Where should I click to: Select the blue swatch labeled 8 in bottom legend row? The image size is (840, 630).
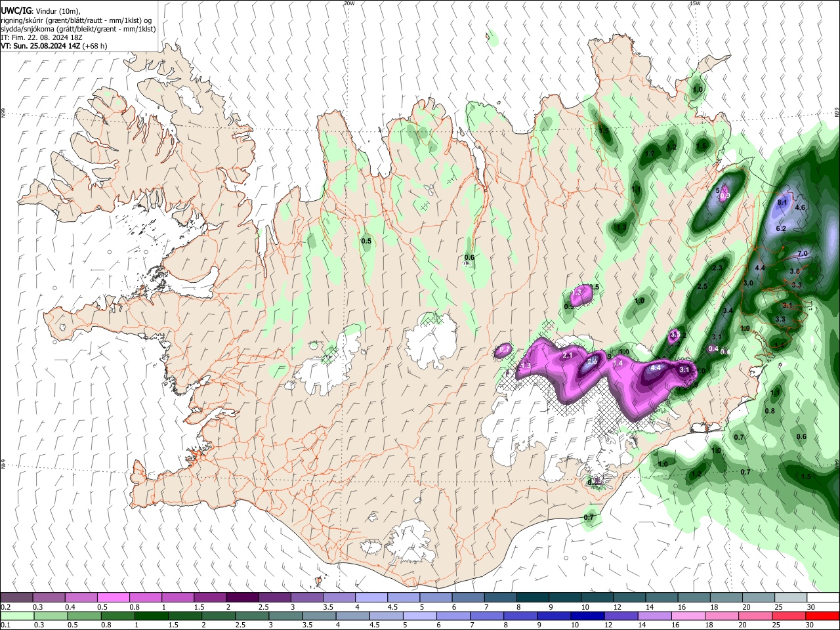(520, 616)
